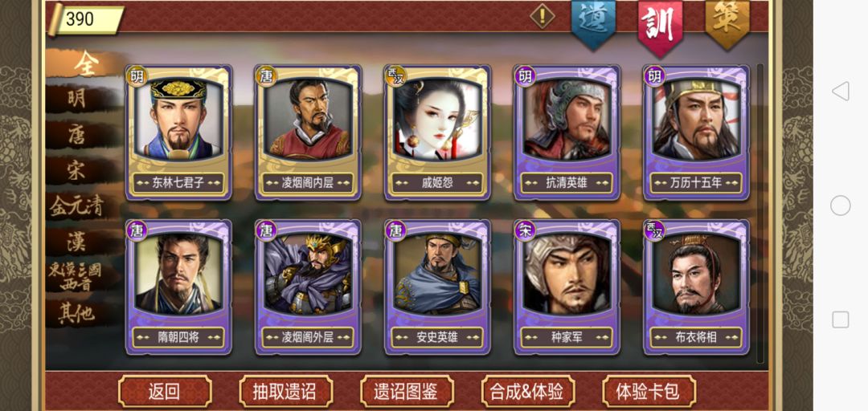Filter cards by 宋 dynasty
This screenshot has height=411, width=868.
(x=77, y=170)
